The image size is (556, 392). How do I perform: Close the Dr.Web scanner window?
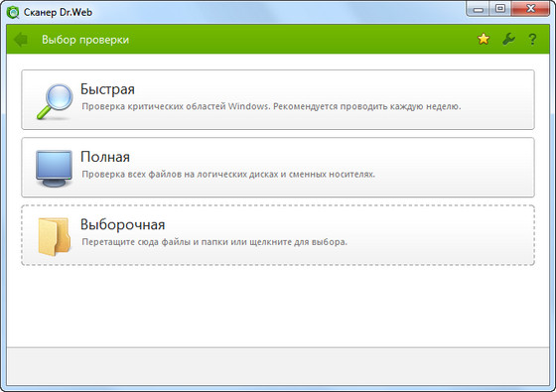(530, 9)
